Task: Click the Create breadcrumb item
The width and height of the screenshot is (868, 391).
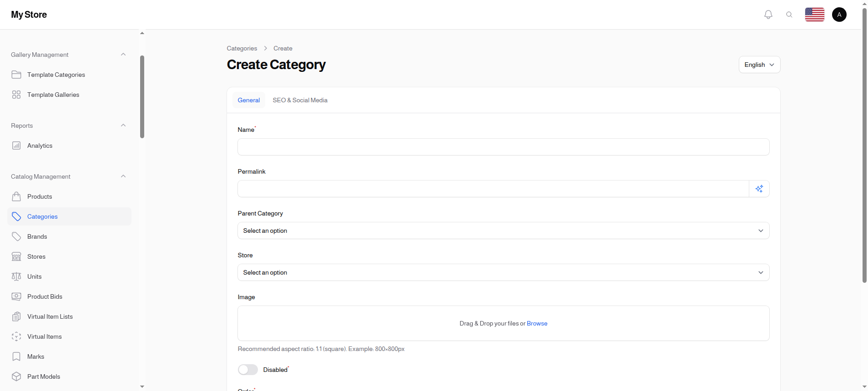Action: click(x=283, y=48)
